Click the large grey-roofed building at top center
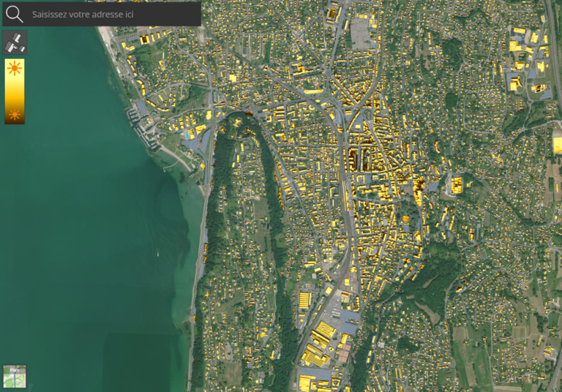Viewport: 562px width, 392px height. point(362,34)
